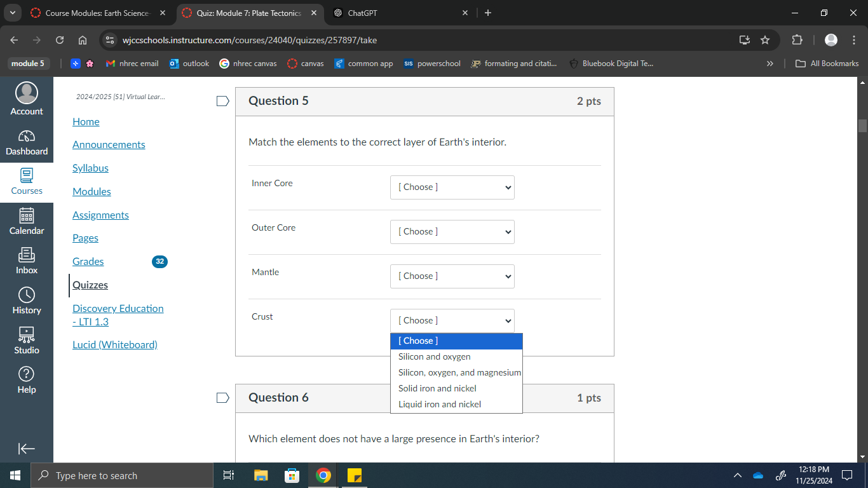Screen dimensions: 868x488
Task: Bookmark this page with the star icon
Action: [x=765, y=40]
